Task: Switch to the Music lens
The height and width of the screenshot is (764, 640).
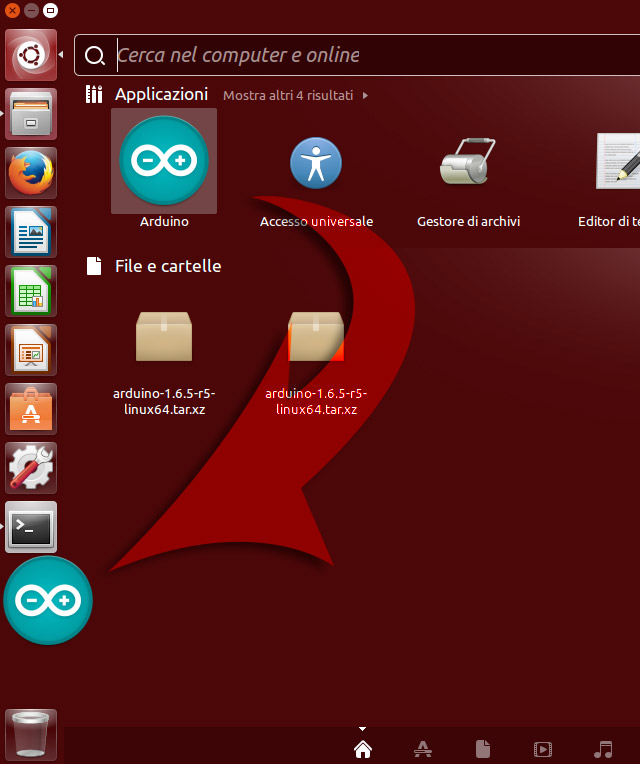Action: tap(603, 749)
